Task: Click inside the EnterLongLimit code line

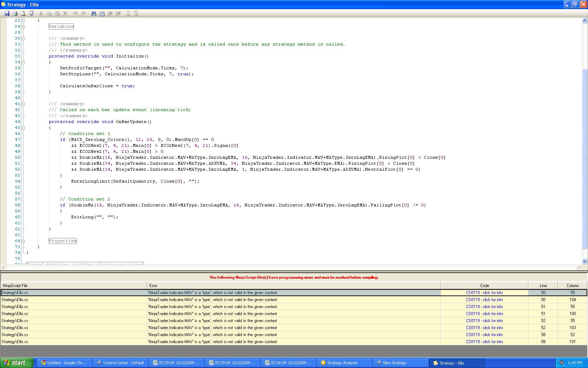Action: click(135, 181)
